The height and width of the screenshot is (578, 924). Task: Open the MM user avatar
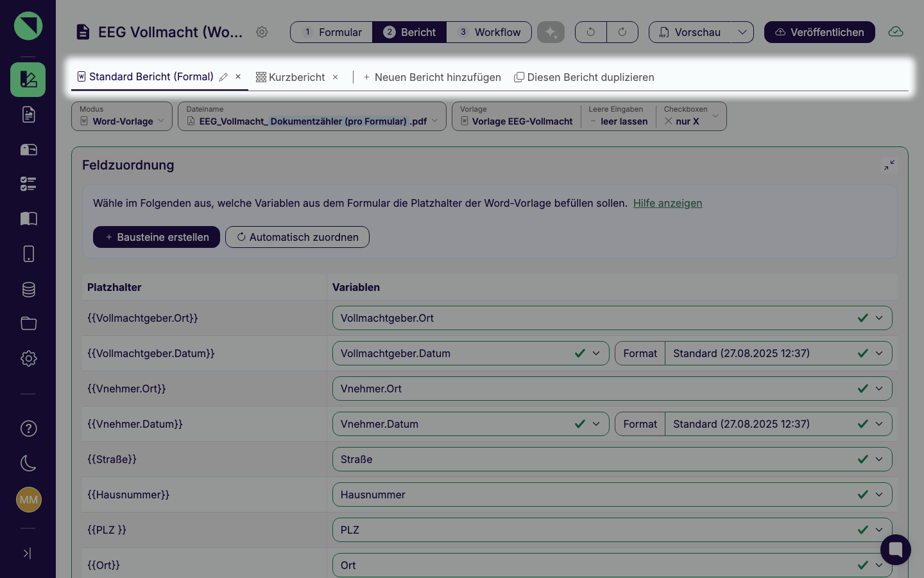click(x=28, y=500)
